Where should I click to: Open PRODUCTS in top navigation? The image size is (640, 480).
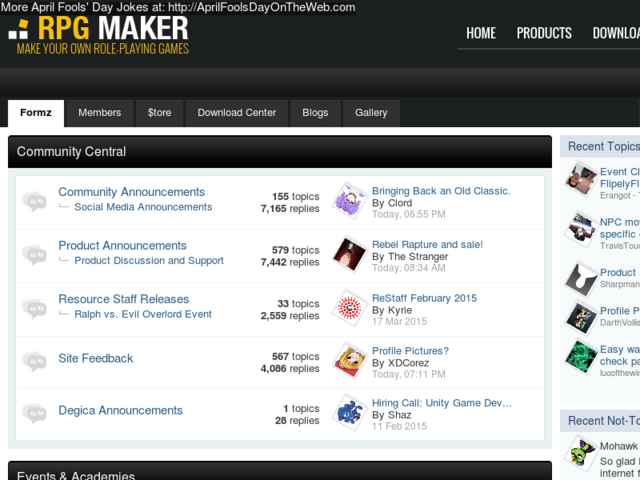pos(544,33)
